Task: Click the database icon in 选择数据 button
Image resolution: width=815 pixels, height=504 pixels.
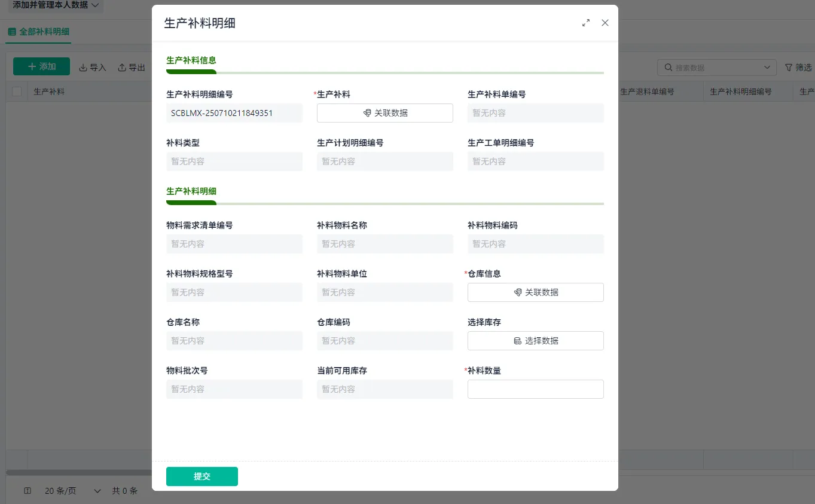Action: coord(518,341)
